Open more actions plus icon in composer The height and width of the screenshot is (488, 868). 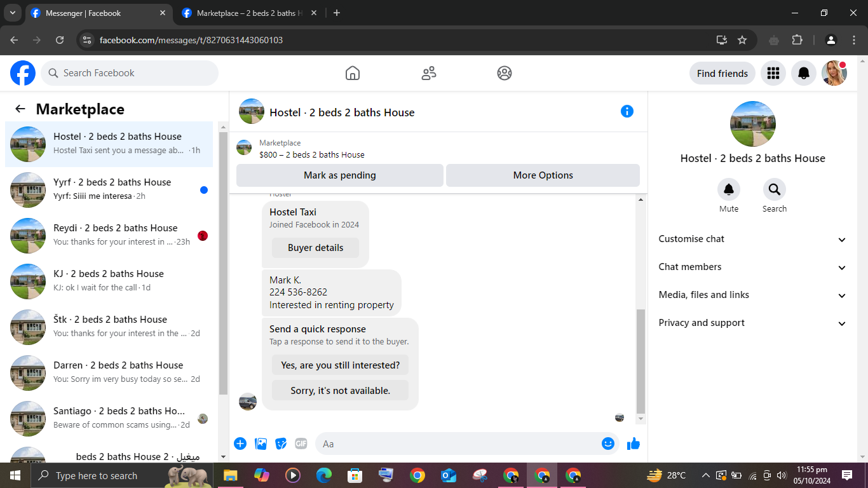click(240, 444)
